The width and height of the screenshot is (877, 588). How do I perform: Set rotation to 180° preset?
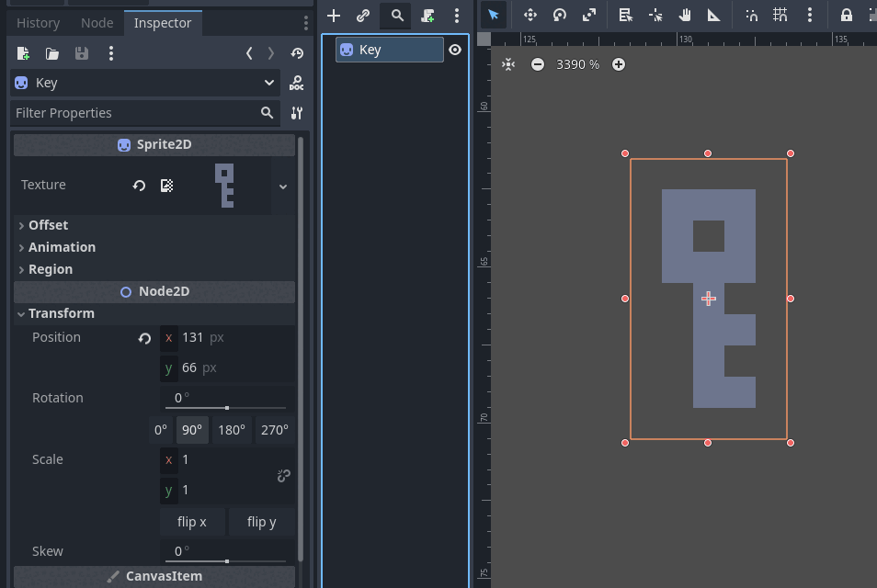tap(232, 430)
